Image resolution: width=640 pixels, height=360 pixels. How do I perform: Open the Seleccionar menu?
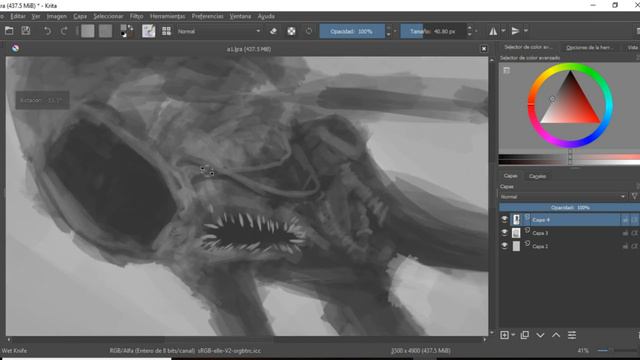(x=108, y=16)
